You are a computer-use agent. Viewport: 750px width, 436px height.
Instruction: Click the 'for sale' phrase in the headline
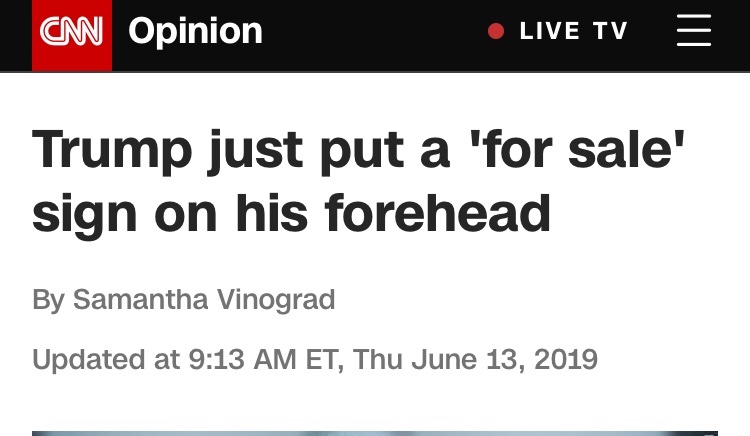click(582, 150)
